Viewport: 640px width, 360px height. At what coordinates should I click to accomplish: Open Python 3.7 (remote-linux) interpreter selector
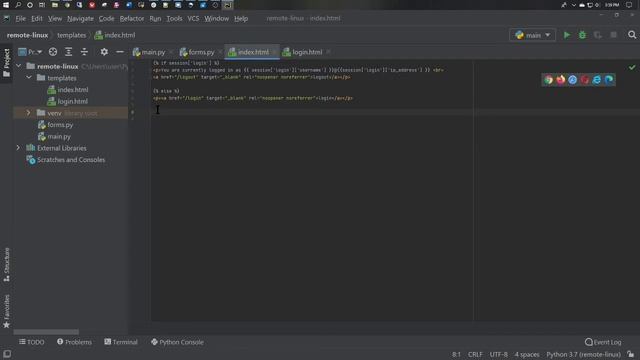584,354
